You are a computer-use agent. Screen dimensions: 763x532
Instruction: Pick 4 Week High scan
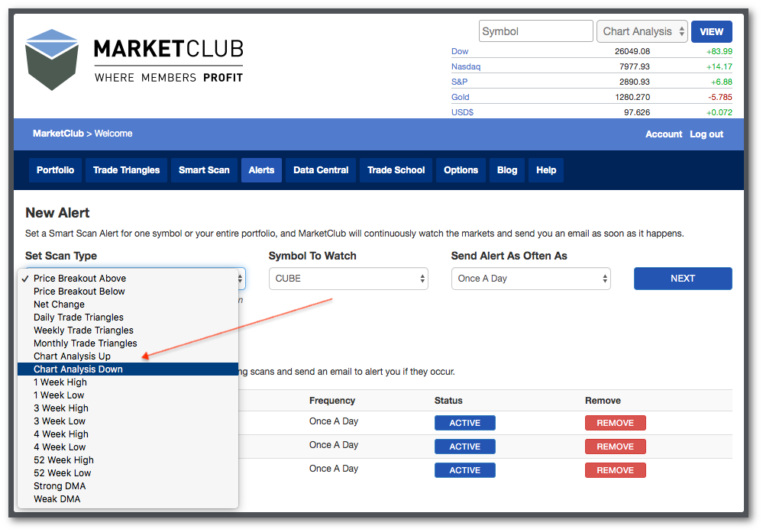(x=128, y=434)
